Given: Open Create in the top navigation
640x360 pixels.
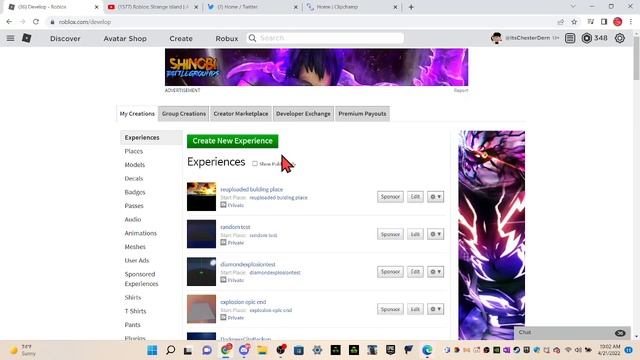Looking at the screenshot, I should pos(181,38).
